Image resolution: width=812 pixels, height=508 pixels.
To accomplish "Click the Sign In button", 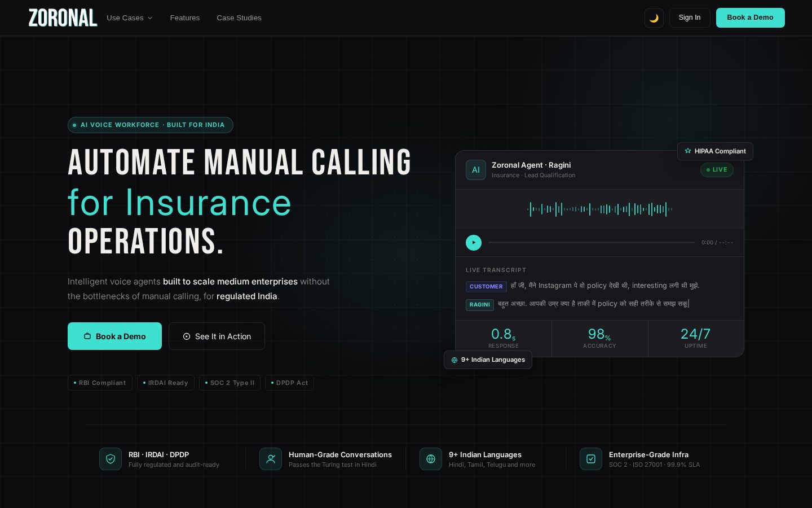I will coord(690,17).
